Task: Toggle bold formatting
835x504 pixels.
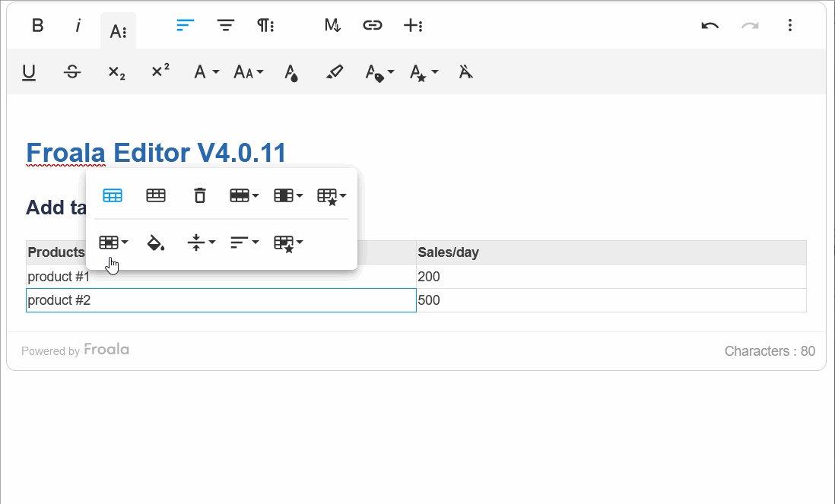Action: [37, 25]
